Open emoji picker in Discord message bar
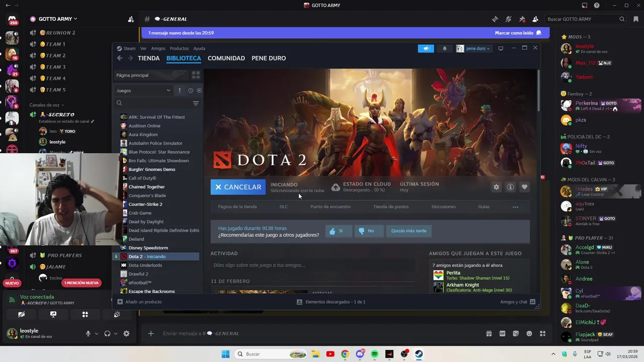 tap(529, 333)
